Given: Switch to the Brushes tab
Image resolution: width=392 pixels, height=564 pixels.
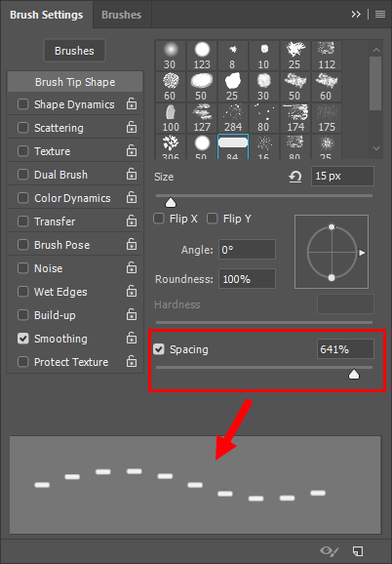Looking at the screenshot, I should 122,15.
